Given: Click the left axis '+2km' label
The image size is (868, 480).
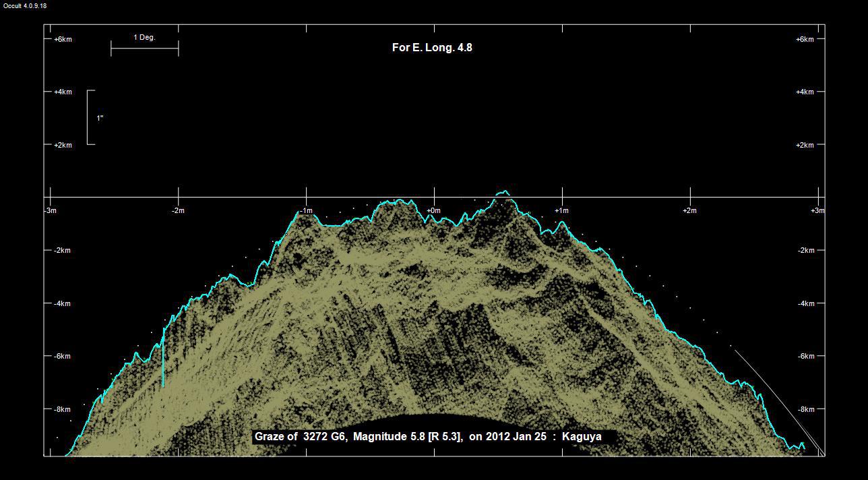Looking at the screenshot, I should click(x=63, y=145).
